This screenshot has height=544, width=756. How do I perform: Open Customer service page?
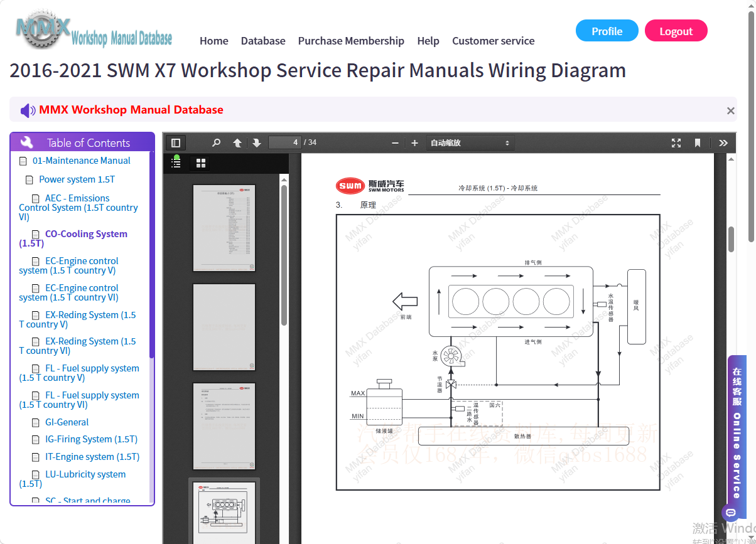pyautogui.click(x=494, y=41)
